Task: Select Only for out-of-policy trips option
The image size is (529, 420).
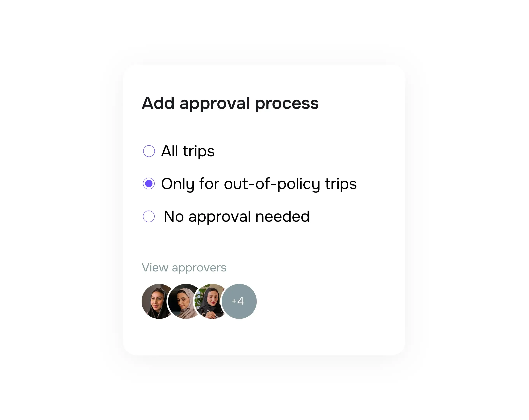Action: [x=149, y=184]
